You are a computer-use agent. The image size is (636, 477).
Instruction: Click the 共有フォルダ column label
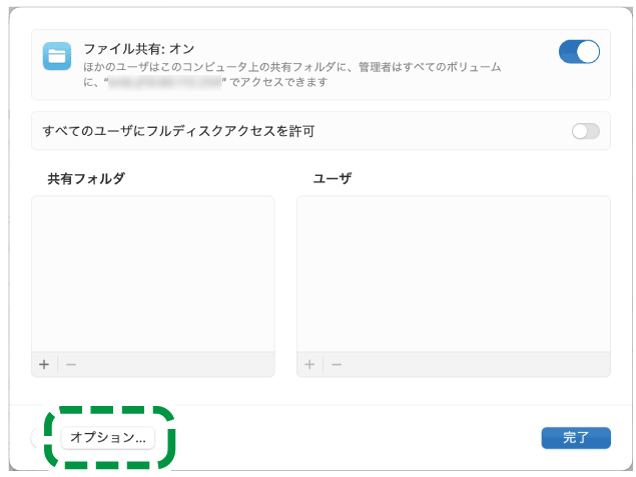point(86,178)
